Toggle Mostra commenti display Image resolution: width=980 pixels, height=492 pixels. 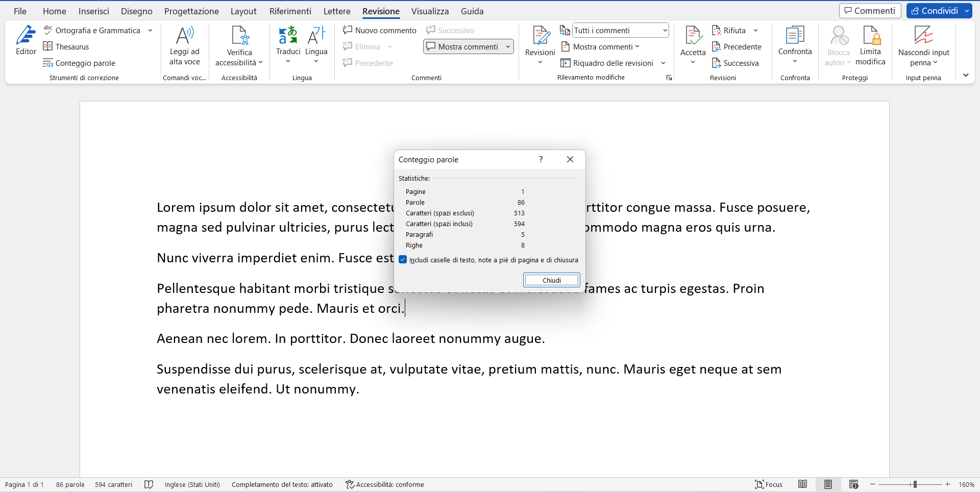463,46
